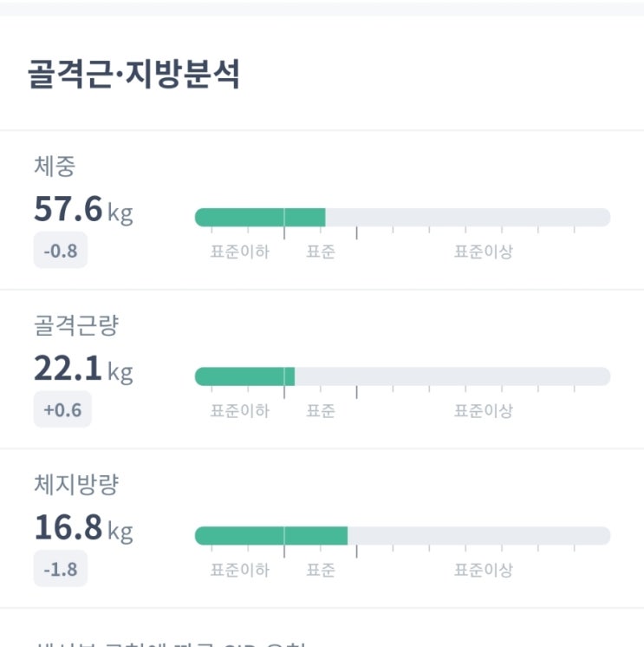Open the -0.8 weight change badge
This screenshot has width=644, height=647.
61,252
